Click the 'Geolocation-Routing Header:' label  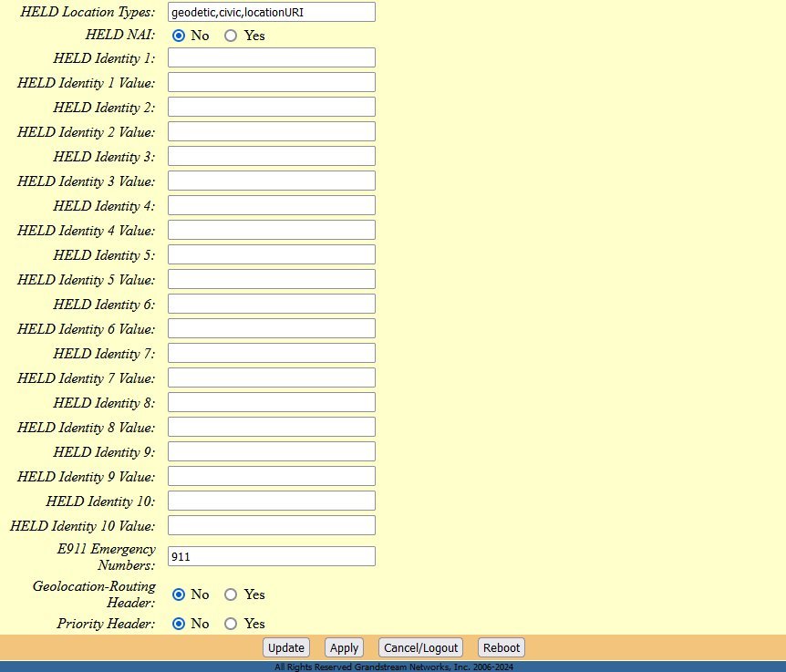click(x=94, y=594)
